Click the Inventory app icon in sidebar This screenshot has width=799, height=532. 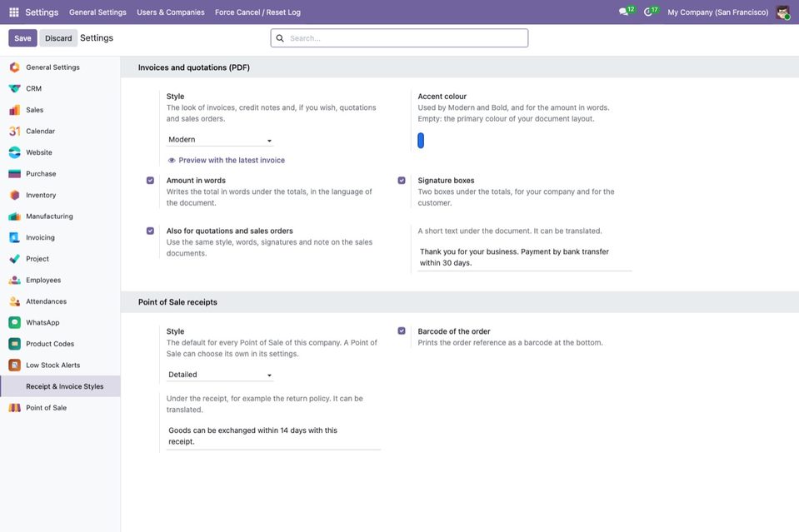(14, 195)
